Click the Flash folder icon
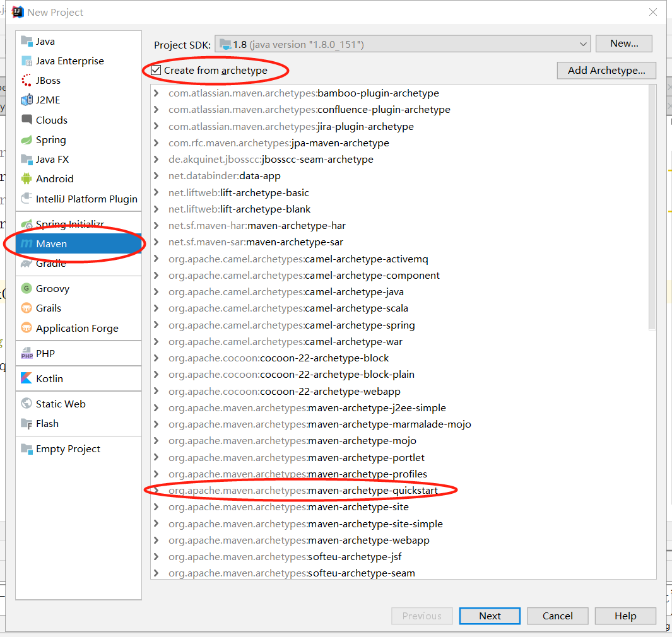672x637 pixels. pyautogui.click(x=27, y=423)
